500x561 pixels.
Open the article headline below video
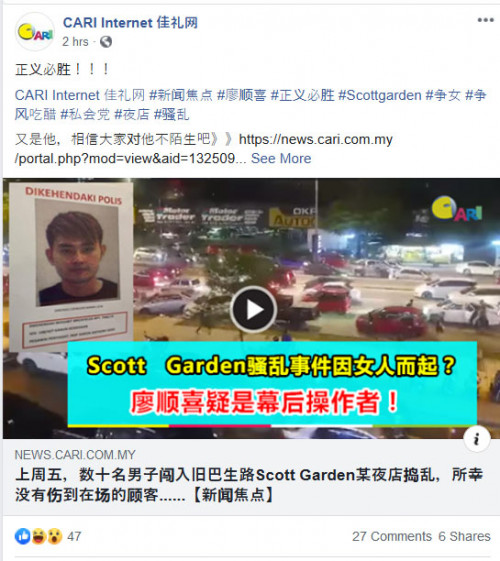click(249, 485)
